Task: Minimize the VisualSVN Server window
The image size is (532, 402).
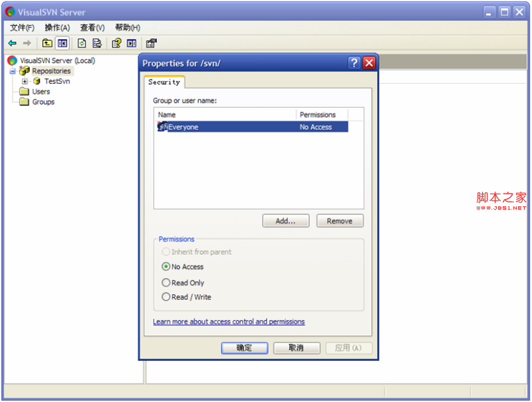Action: (489, 12)
